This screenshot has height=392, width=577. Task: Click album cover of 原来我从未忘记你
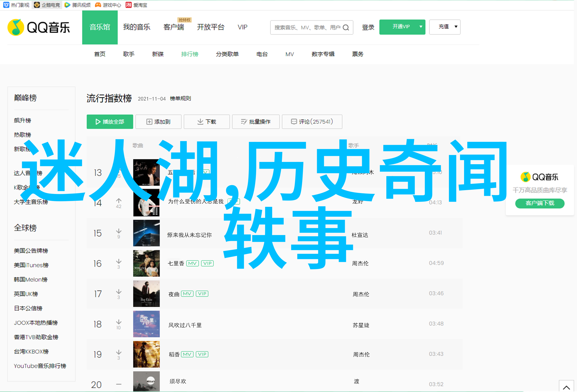(147, 233)
